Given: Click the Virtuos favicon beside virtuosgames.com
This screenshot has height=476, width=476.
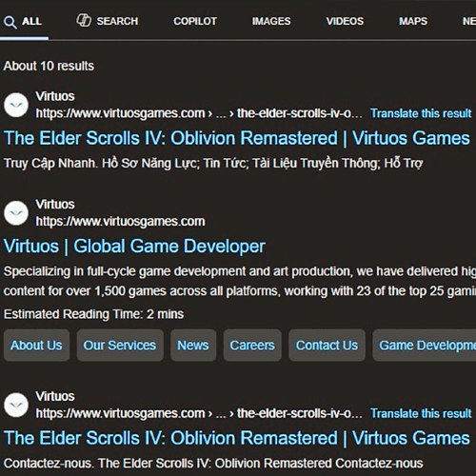Looking at the screenshot, I should [x=16, y=213].
